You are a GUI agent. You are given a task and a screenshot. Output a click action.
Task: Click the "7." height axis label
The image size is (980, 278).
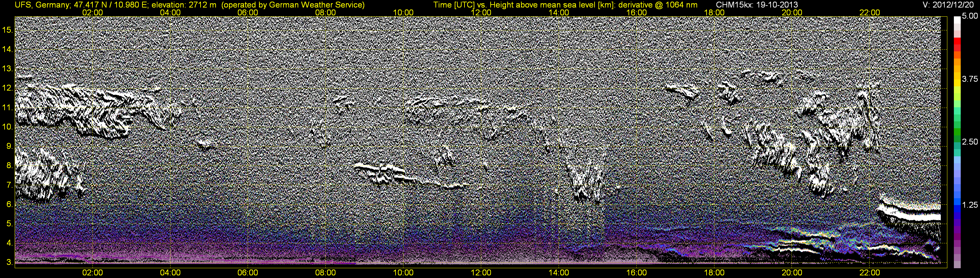10,185
